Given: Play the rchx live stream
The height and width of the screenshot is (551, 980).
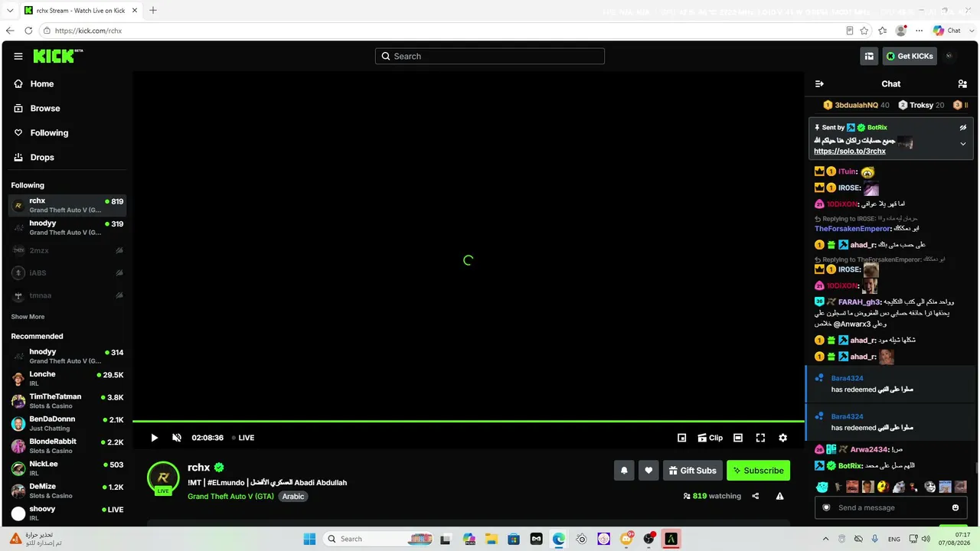Looking at the screenshot, I should [x=154, y=438].
